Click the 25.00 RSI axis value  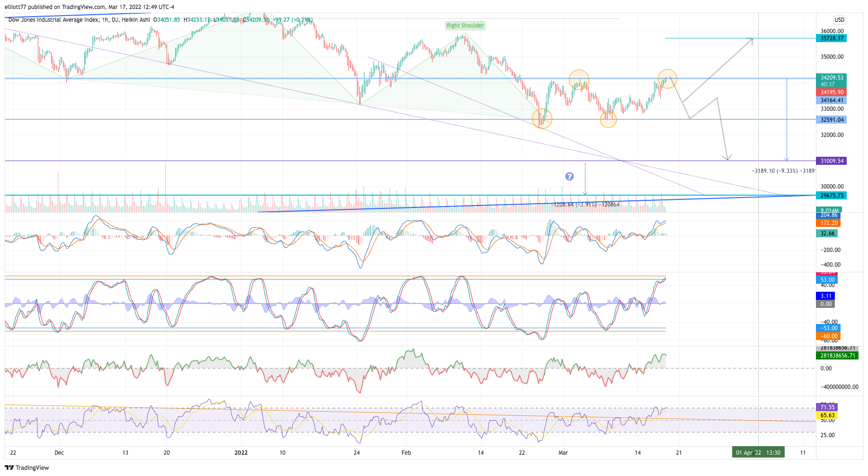[827, 435]
